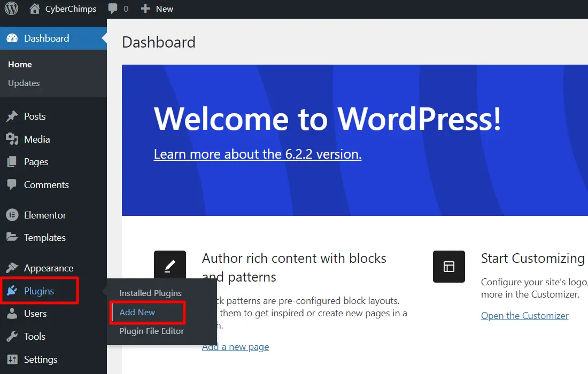Open the Updates submenu item
Screen dimensions: 588x374
[24, 83]
